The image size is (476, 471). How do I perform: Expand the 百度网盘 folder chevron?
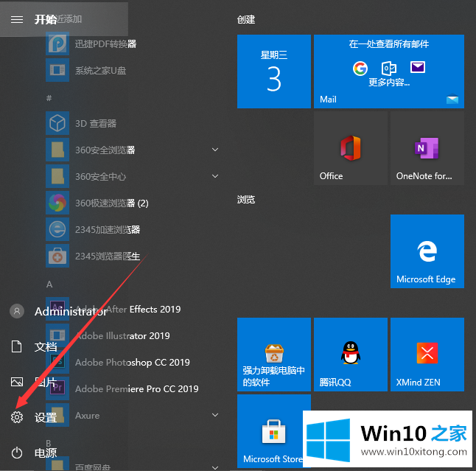tap(215, 467)
